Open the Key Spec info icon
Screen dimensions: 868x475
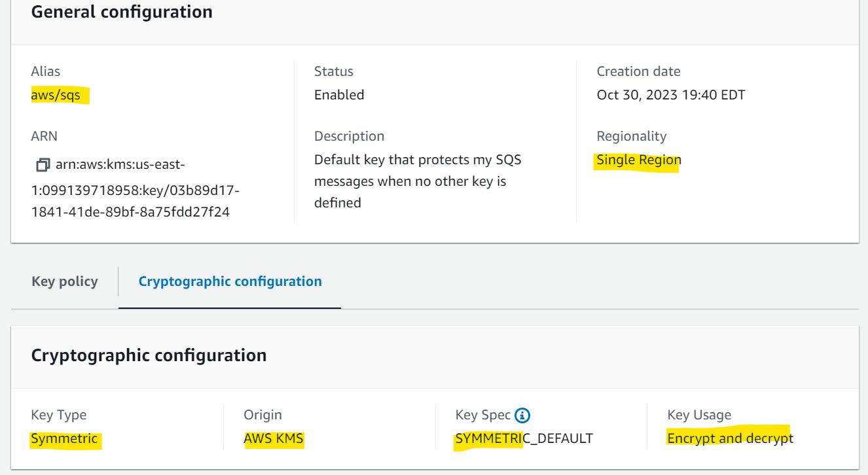[522, 415]
